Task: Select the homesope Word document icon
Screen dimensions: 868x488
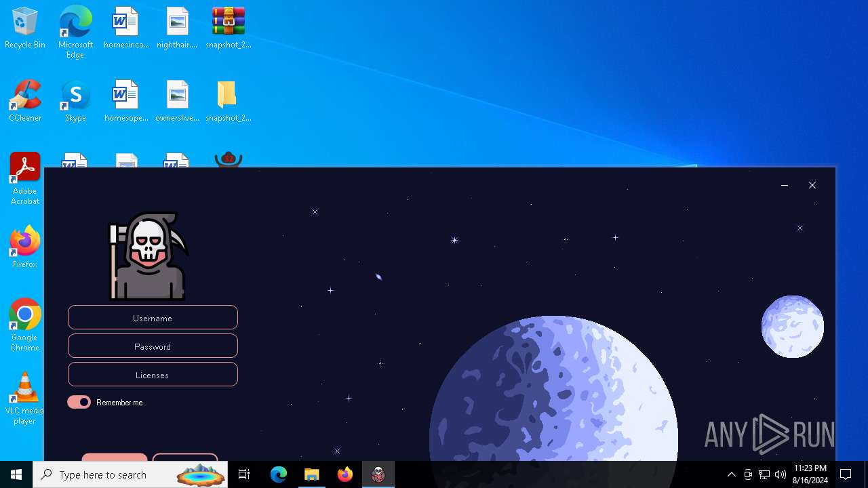Action: tap(126, 102)
